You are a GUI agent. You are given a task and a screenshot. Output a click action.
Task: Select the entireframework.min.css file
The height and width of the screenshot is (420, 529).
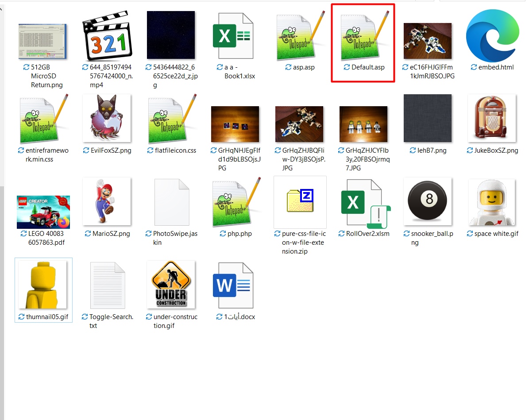click(43, 119)
